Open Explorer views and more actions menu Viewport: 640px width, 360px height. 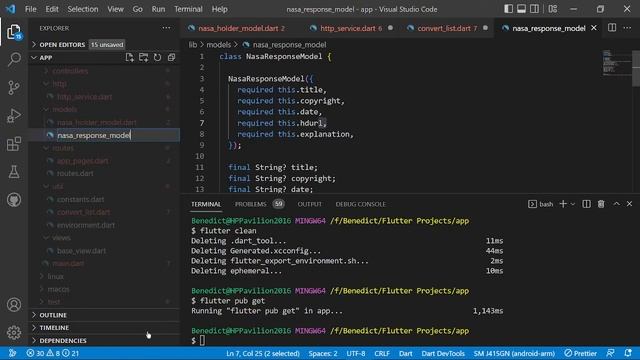point(166,28)
